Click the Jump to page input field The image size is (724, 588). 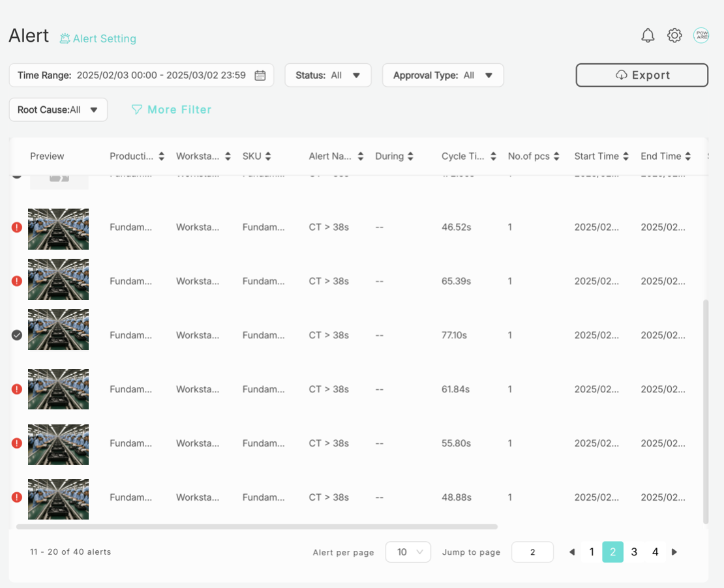click(532, 551)
